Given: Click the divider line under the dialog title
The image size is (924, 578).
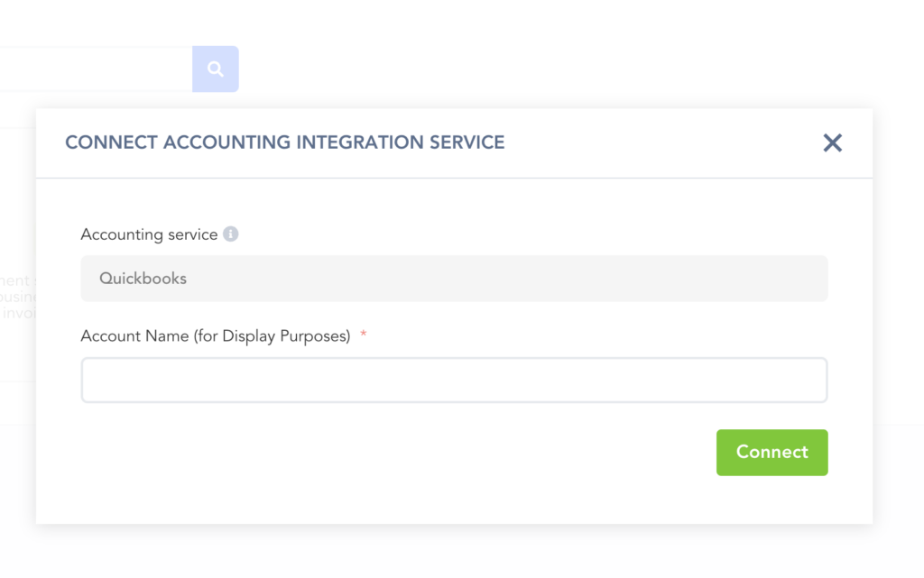Looking at the screenshot, I should [454, 179].
